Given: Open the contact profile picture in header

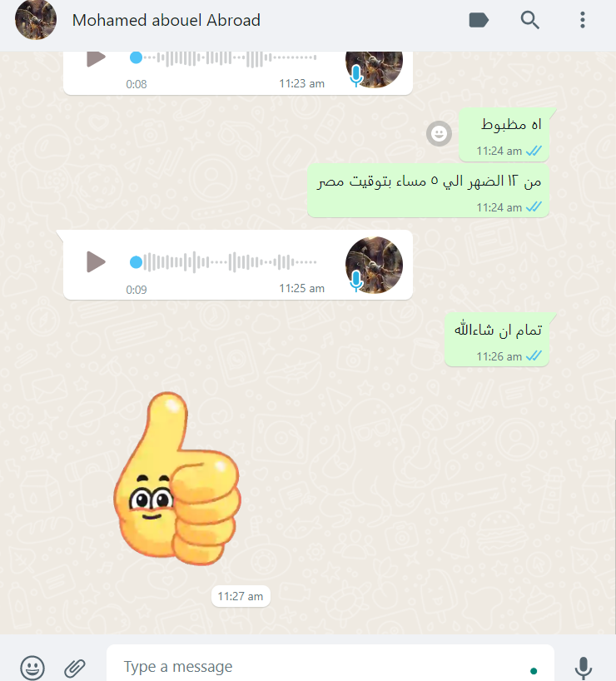Looking at the screenshot, I should coord(36,19).
